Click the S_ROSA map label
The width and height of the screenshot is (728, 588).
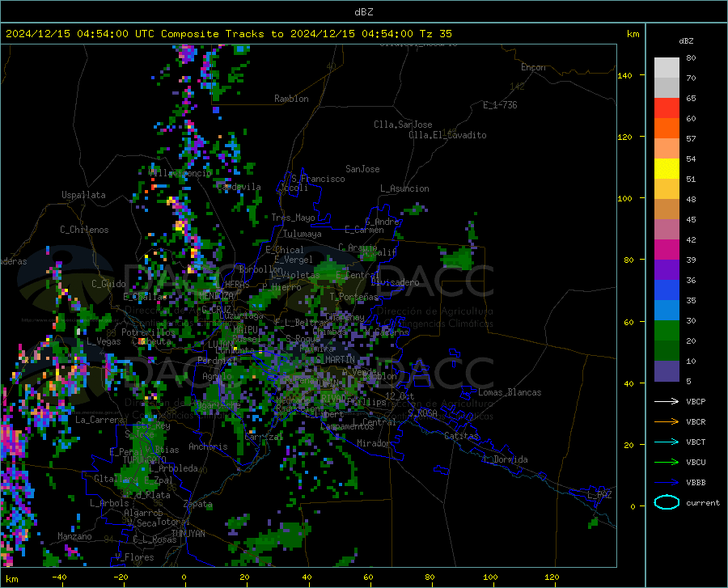coord(422,412)
